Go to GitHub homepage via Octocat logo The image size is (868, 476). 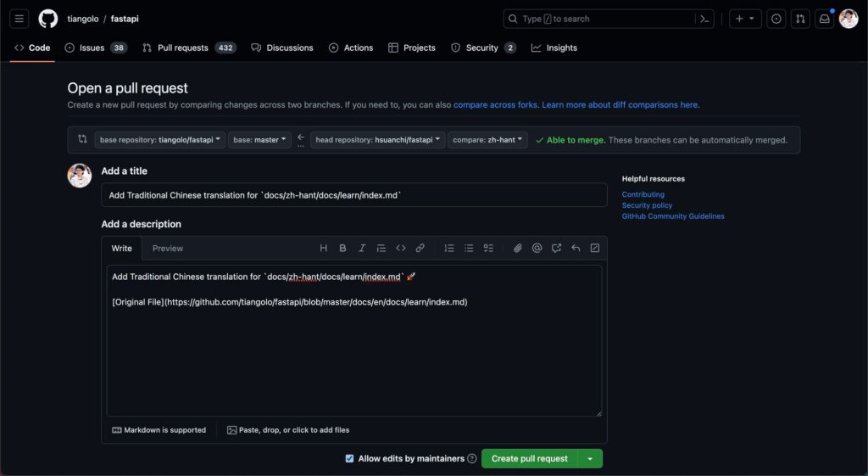coord(48,19)
